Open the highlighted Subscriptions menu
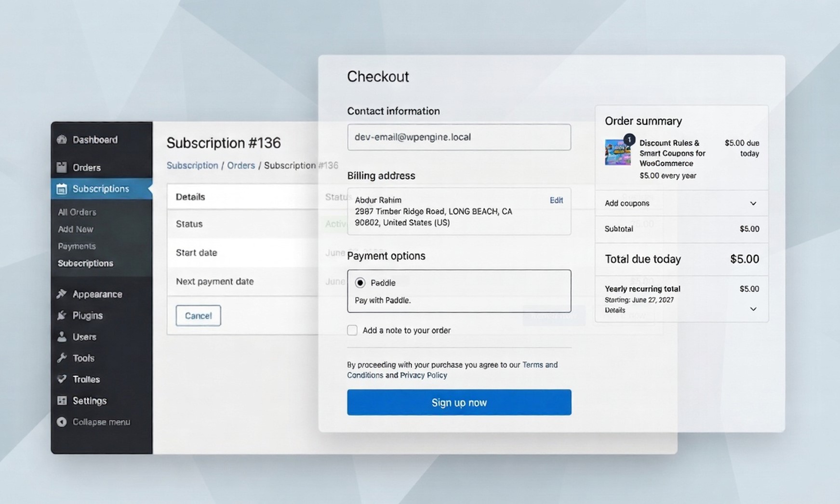The image size is (840, 504). point(101,189)
